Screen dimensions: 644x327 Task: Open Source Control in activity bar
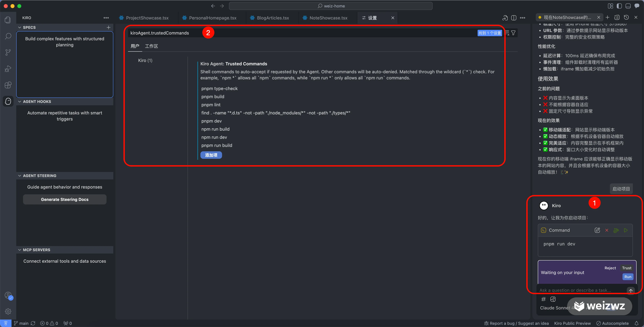[x=8, y=52]
